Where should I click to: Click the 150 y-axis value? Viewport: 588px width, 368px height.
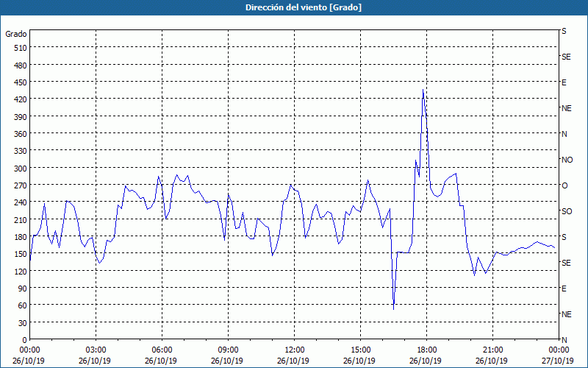click(x=21, y=254)
